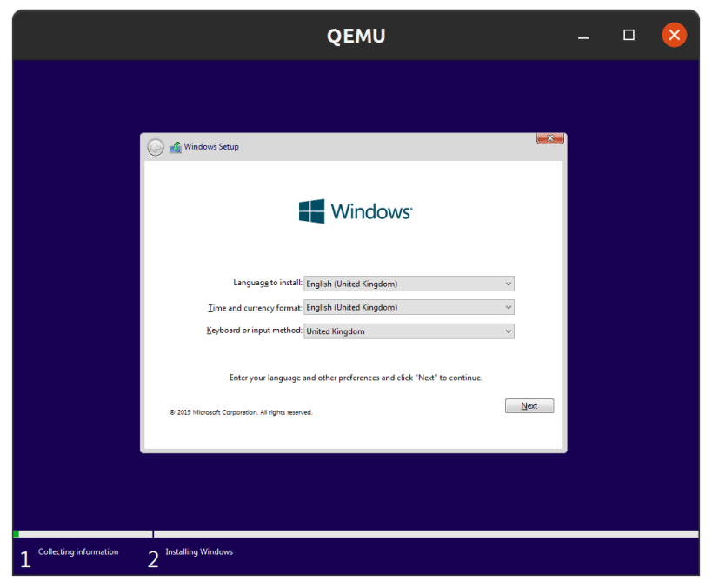Click the back arrow in Windows Setup
The width and height of the screenshot is (712, 588).
[x=156, y=147]
